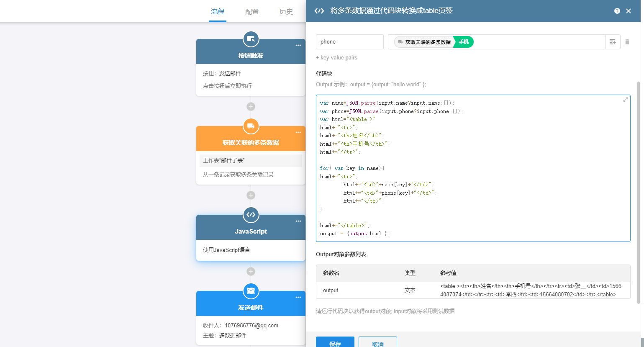
Task: Add a new key-value pair
Action: pos(336,58)
